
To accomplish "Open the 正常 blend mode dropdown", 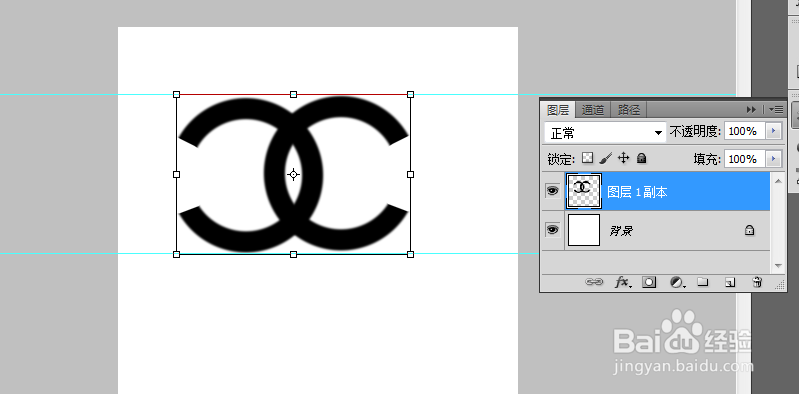I will 605,133.
